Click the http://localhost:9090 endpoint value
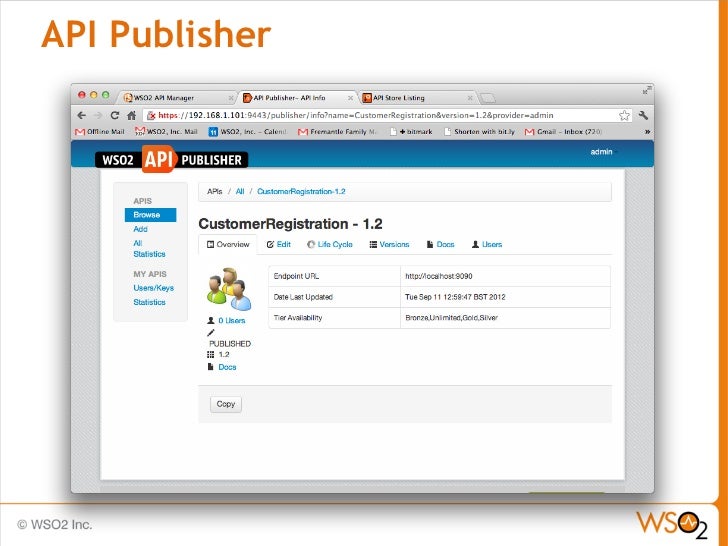 pyautogui.click(x=438, y=276)
